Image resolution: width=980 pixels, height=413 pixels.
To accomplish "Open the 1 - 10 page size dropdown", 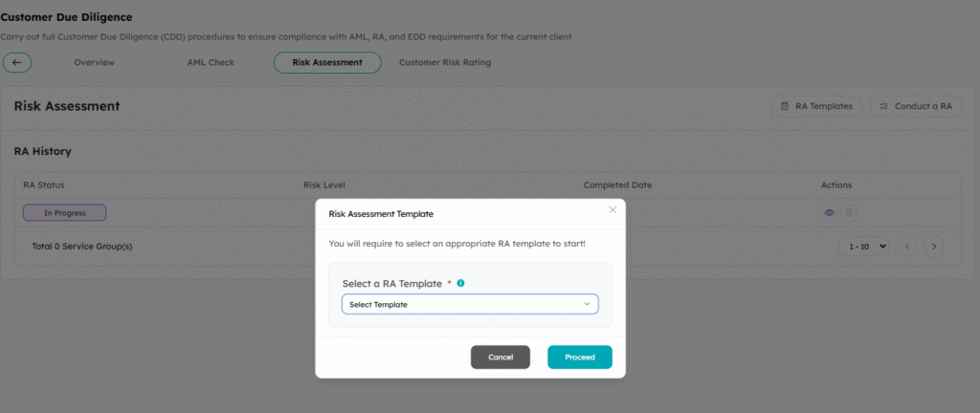I will 867,246.
